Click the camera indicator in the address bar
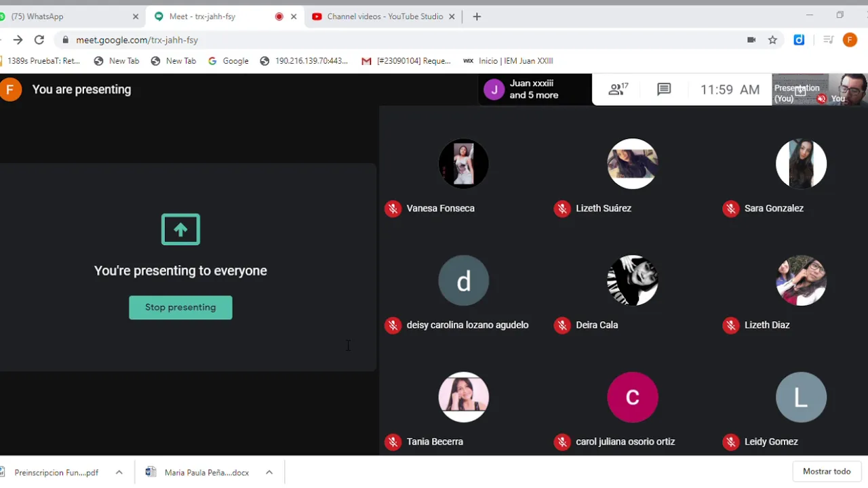This screenshot has width=868, height=488. click(x=751, y=40)
